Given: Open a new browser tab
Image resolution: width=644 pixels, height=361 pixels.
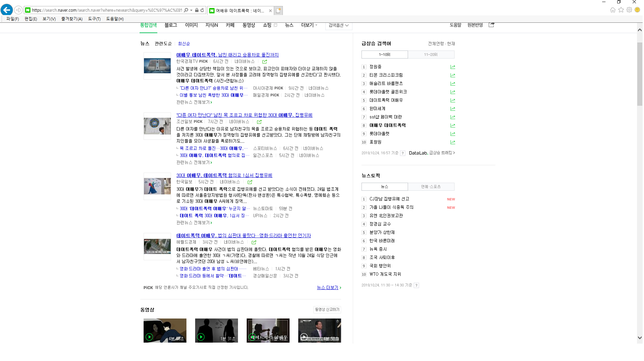Looking at the screenshot, I should pos(278,10).
